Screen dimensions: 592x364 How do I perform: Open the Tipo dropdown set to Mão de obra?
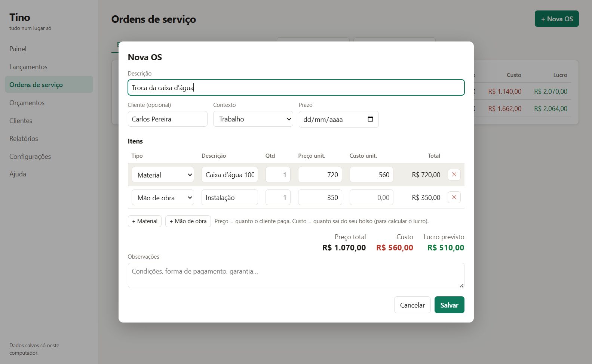(163, 197)
